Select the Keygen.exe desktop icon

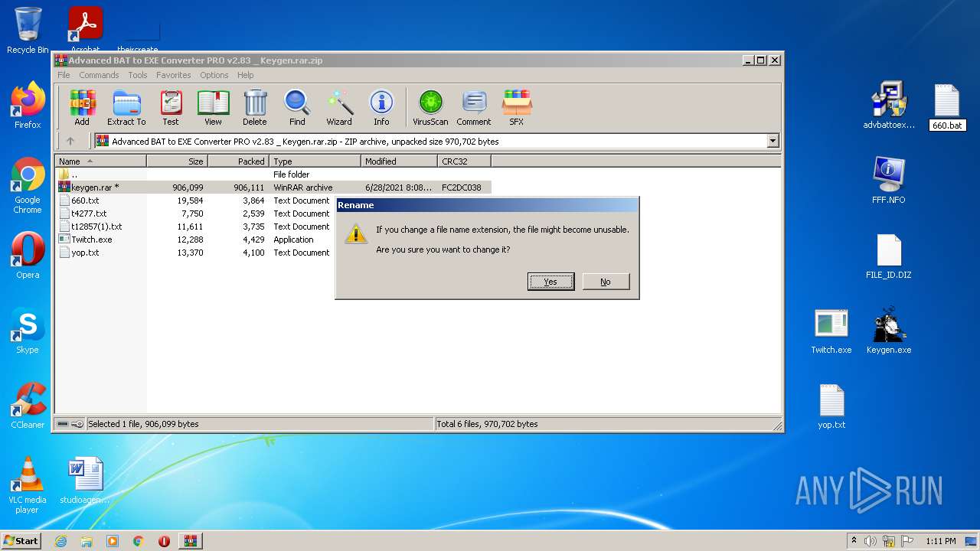(889, 331)
